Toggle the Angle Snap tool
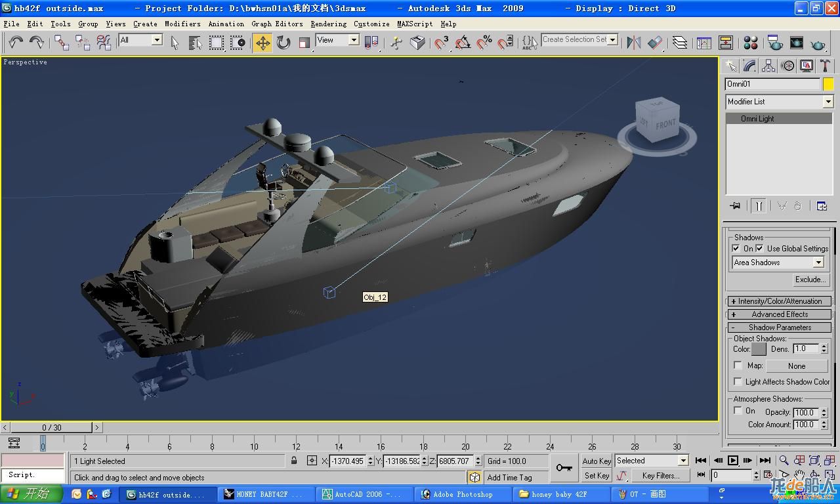The height and width of the screenshot is (504, 840). (463, 43)
